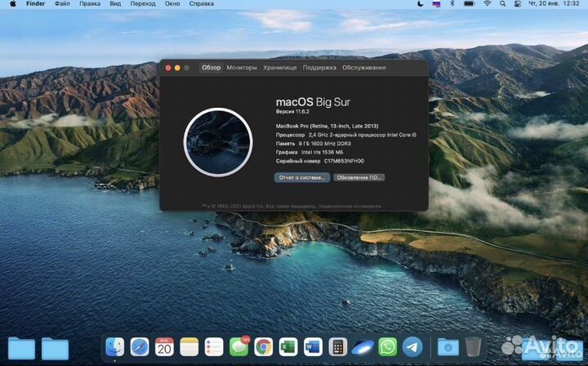Launch Telegram from the Dock
Image resolution: width=588 pixels, height=366 pixels.
tap(412, 347)
